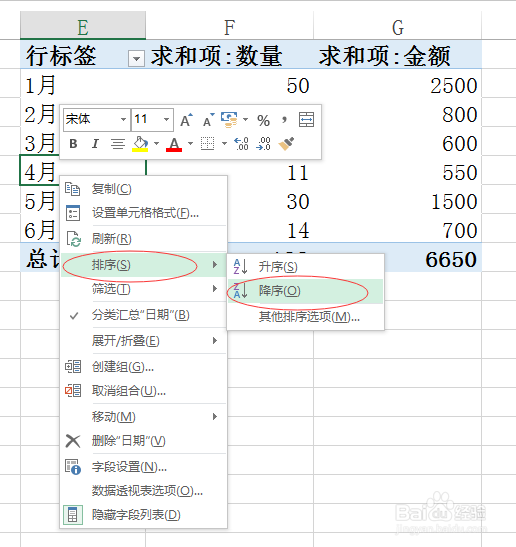Open 数据透视表选项(O) dialog
This screenshot has height=547, width=516.
pyautogui.click(x=144, y=491)
